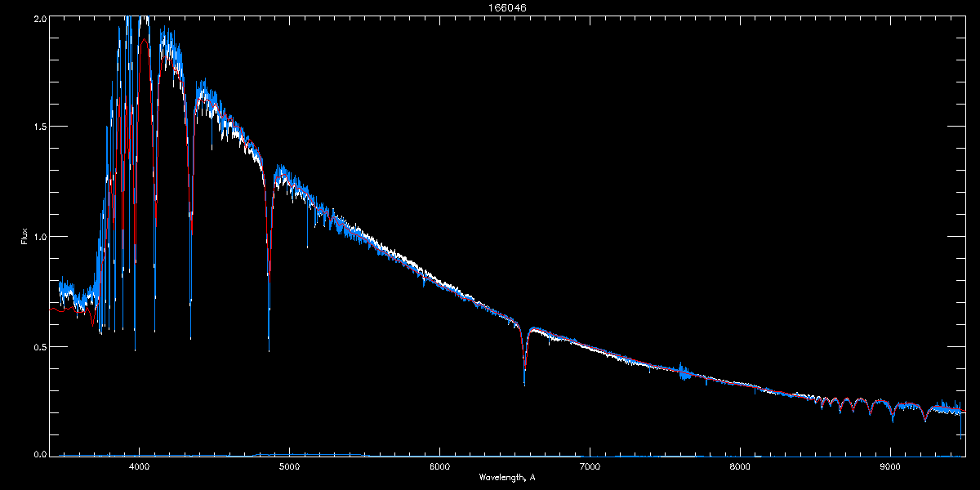Screen dimensions: 980x490
Task: Click the Wavelength, A x-axis label
Action: 506,477
